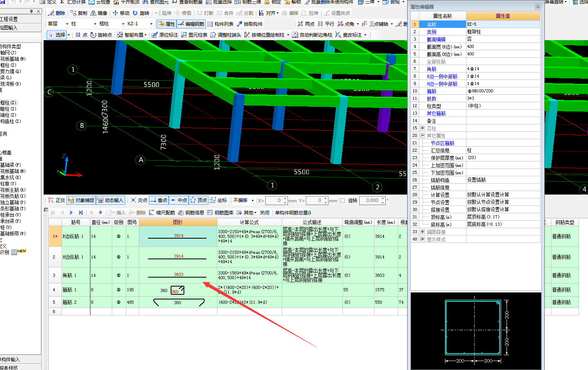Screen dimensions: 588x370
Task: Open 钢筋信息 rebar information
Action: coord(191,212)
